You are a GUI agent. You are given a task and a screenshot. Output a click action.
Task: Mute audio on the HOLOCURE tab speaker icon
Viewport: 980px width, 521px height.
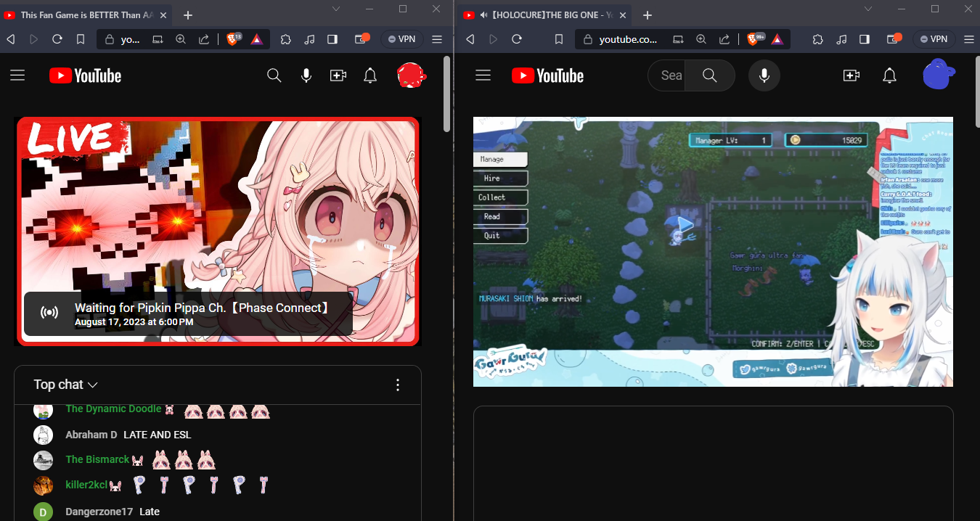(483, 15)
